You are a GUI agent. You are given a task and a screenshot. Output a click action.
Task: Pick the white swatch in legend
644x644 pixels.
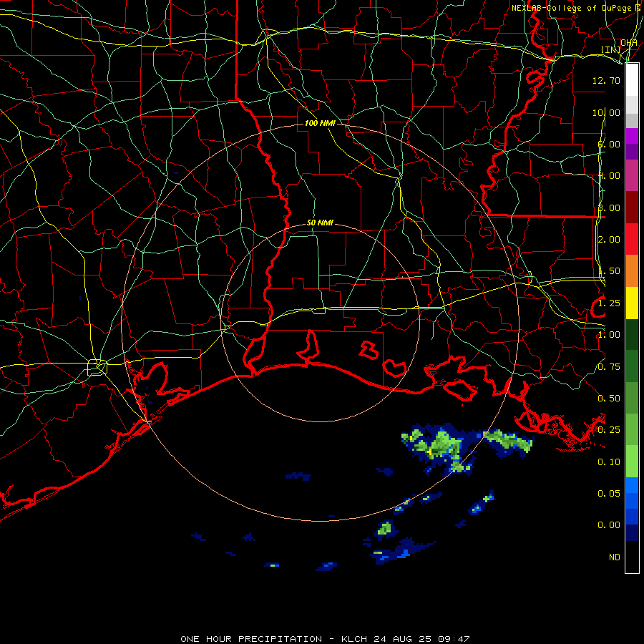click(x=632, y=80)
